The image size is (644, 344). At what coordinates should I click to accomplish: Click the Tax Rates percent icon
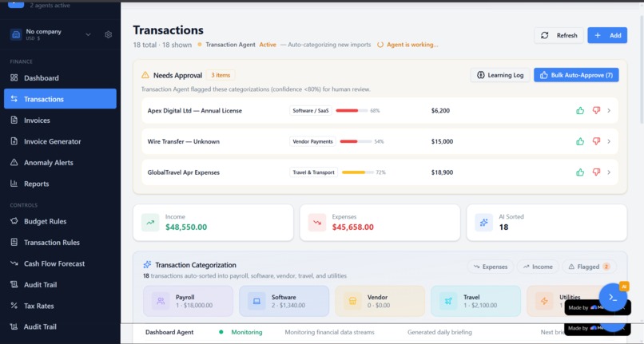tap(14, 306)
